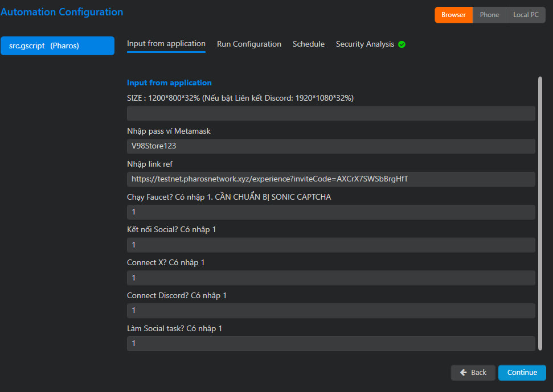The height and width of the screenshot is (392, 553).
Task: Click the Connect Discord? Có nhập 1 label
Action: (177, 295)
